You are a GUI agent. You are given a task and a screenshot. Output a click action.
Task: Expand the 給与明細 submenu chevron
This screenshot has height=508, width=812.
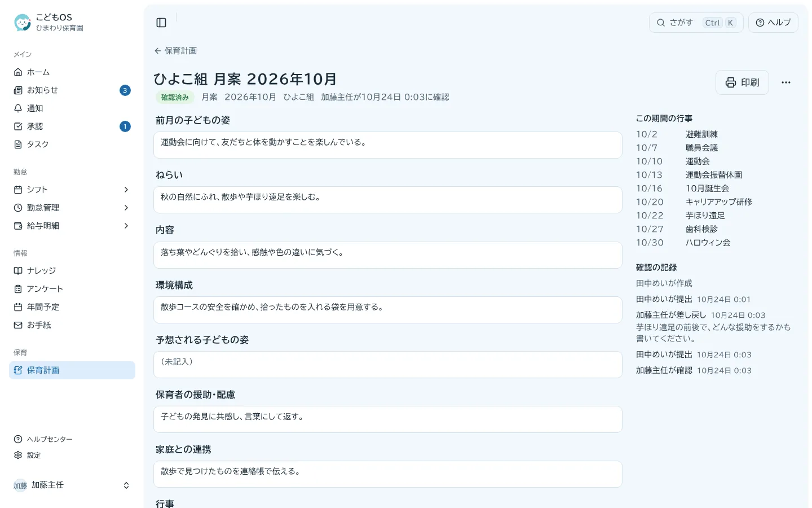point(126,226)
